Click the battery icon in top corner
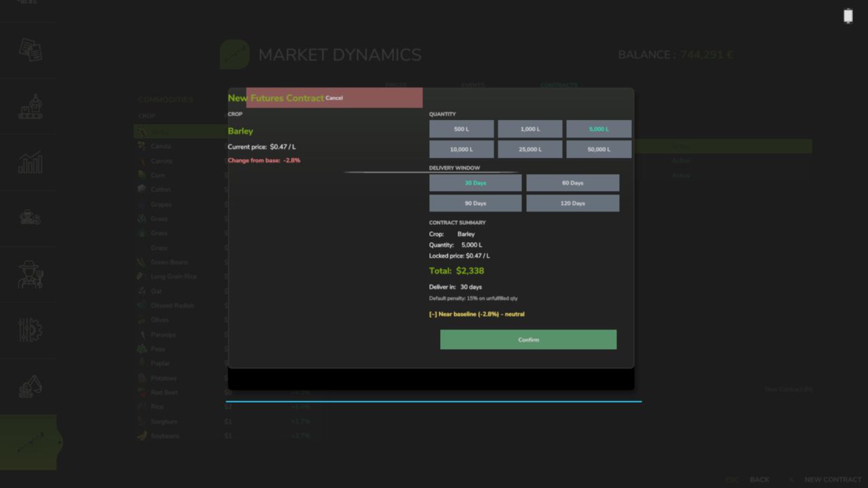The width and height of the screenshot is (868, 488). (848, 16)
